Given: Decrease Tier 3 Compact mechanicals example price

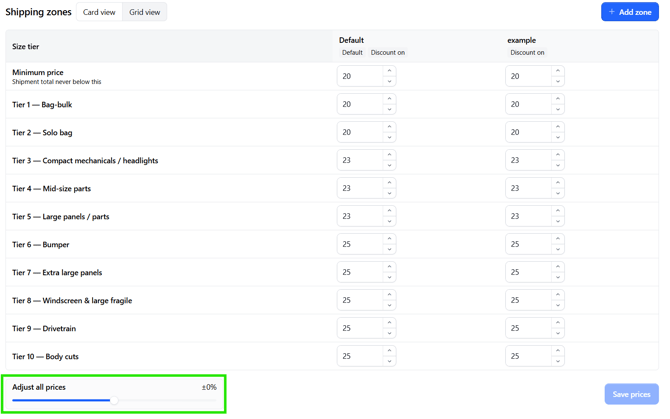Looking at the screenshot, I should click(x=558, y=165).
